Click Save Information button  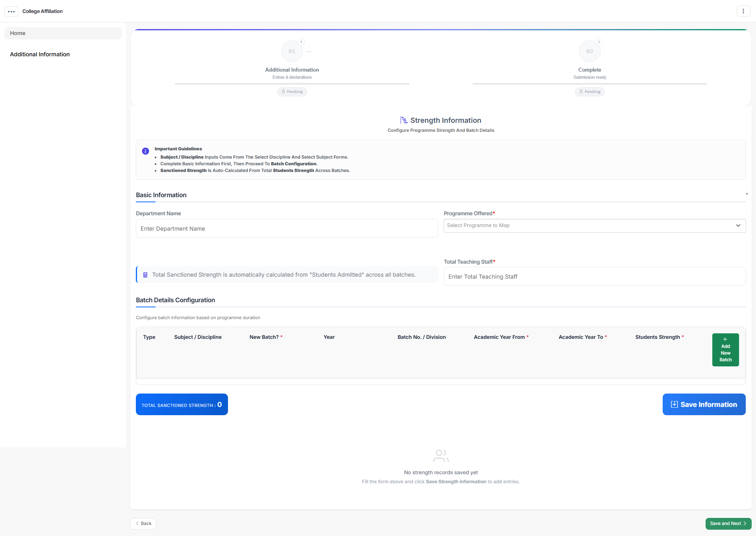(704, 404)
